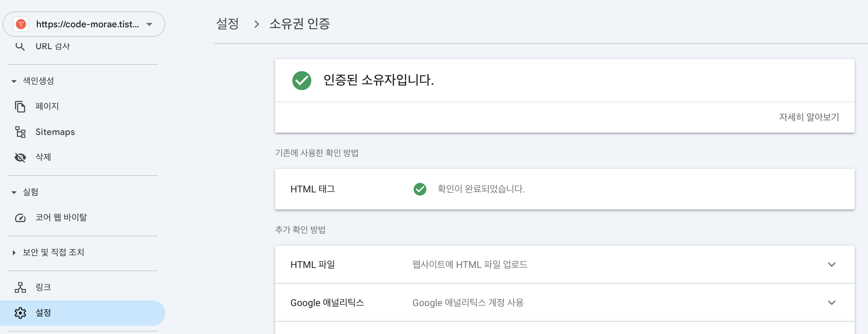The image size is (868, 334).
Task: Click the 코어 웹 바이탈 speedometer icon
Action: [x=20, y=218]
